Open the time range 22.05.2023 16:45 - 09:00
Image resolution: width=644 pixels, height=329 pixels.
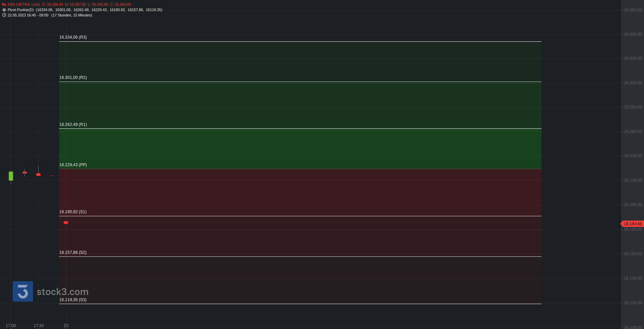(x=28, y=15)
